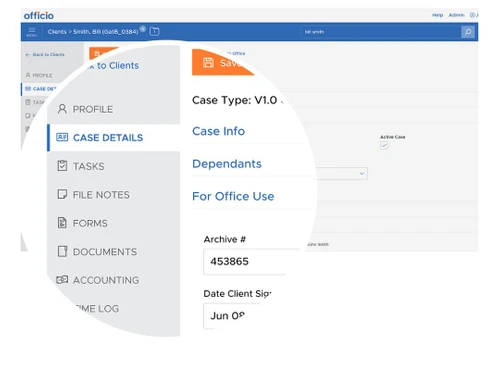Click the Case Details card icon
500x375 pixels.
tap(62, 137)
